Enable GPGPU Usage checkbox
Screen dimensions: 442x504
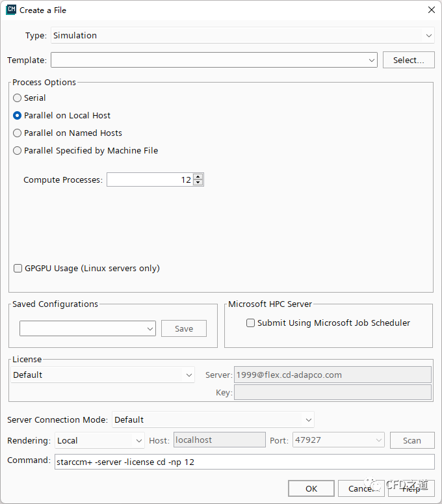coord(18,269)
